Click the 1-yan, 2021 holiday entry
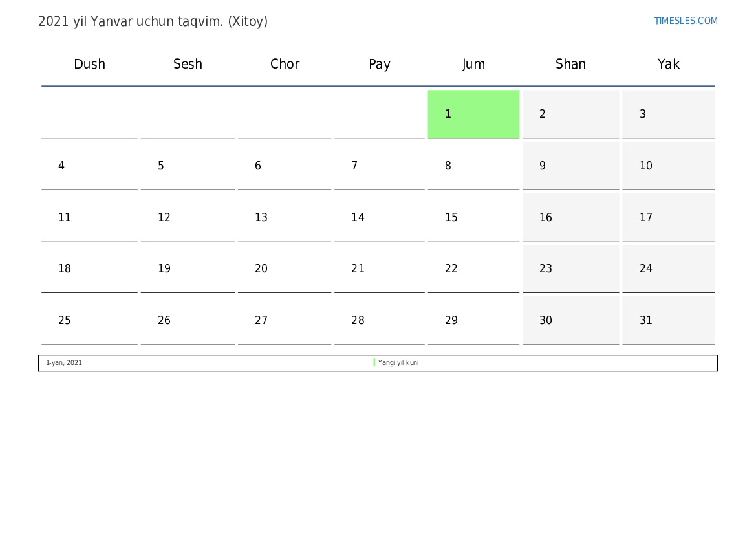The image size is (756, 535). pyautogui.click(x=64, y=363)
